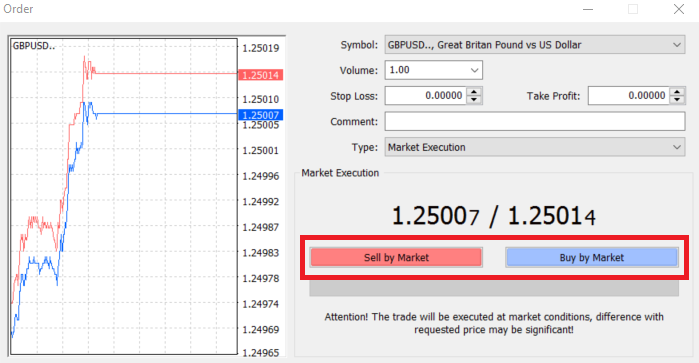The width and height of the screenshot is (699, 363).
Task: Click the Market Execution group label
Action: click(340, 173)
